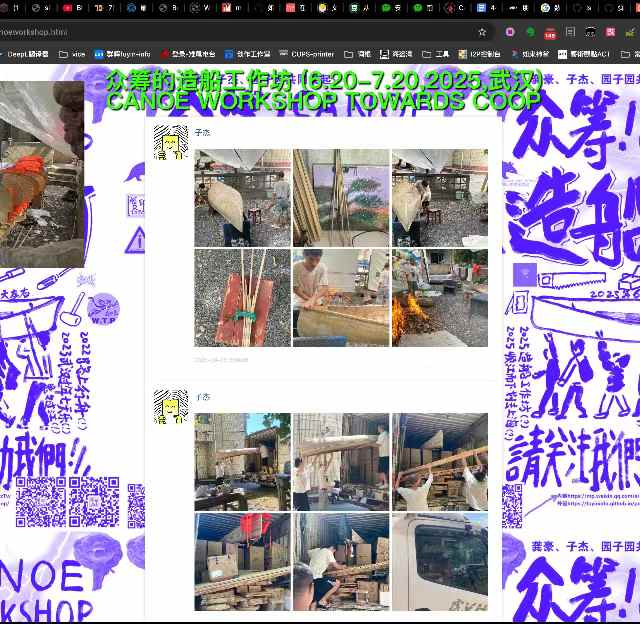The height and width of the screenshot is (624, 640).
Task: Open the large photo at top left
Action: point(41,174)
